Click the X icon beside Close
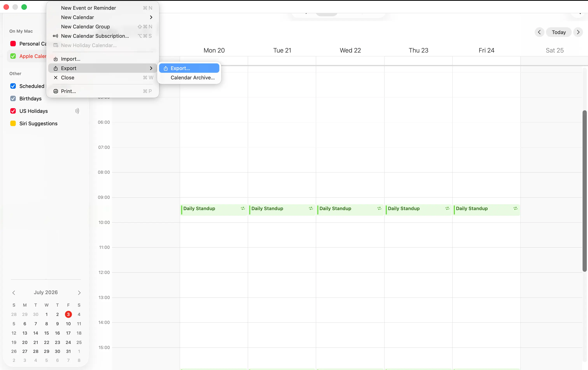Image resolution: width=588 pixels, height=370 pixels. click(x=56, y=78)
